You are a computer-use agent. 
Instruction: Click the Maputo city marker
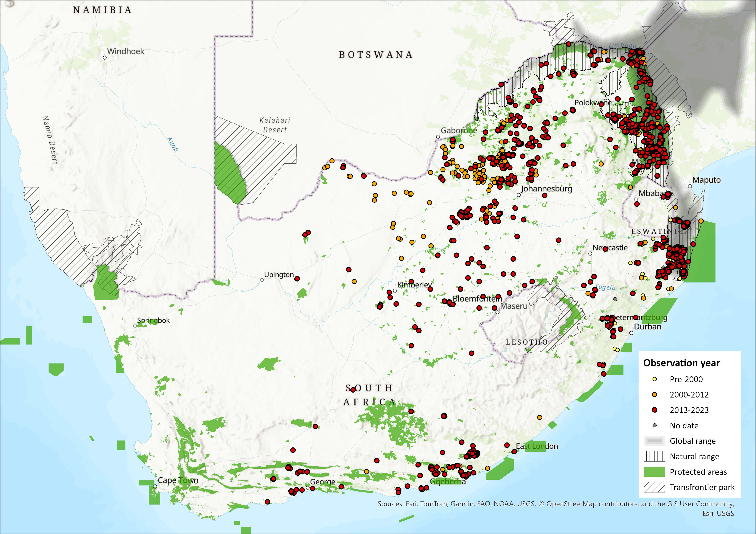(690, 186)
